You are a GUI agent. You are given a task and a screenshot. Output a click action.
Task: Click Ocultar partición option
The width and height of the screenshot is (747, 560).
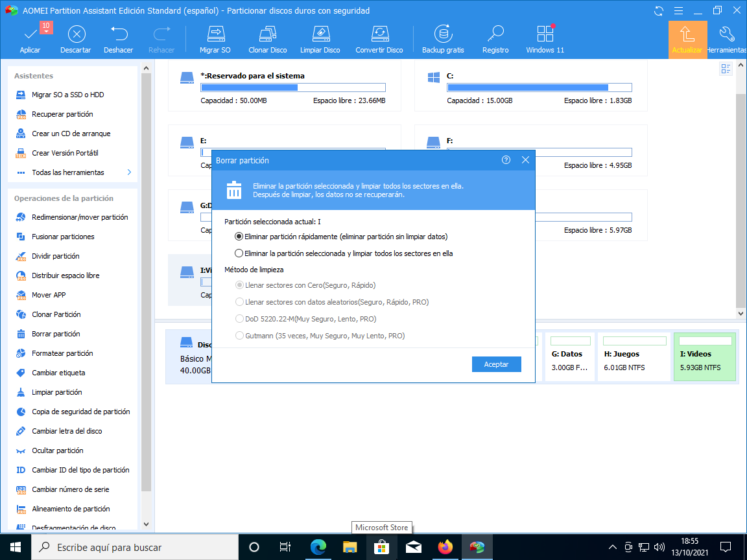click(57, 451)
